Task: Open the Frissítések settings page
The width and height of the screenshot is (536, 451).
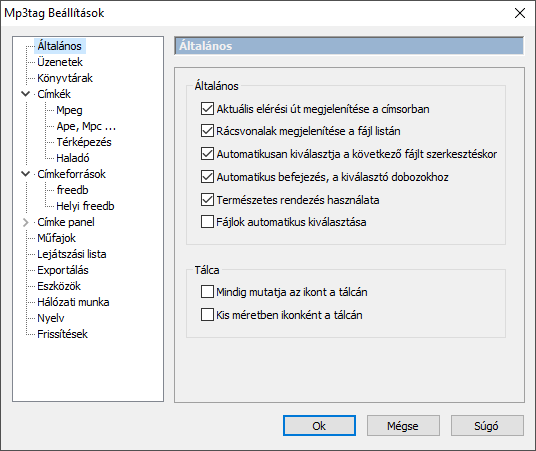Action: pos(62,334)
